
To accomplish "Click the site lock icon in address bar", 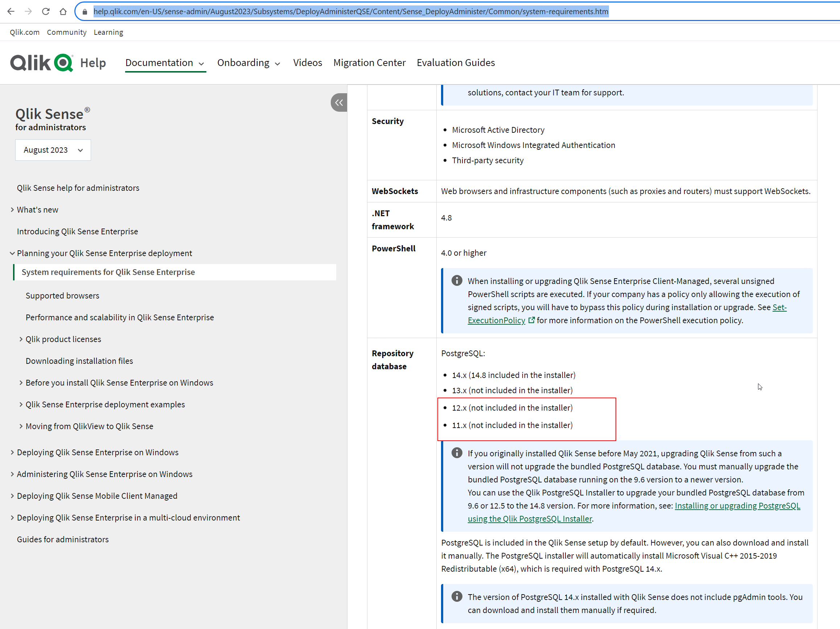I will [85, 12].
